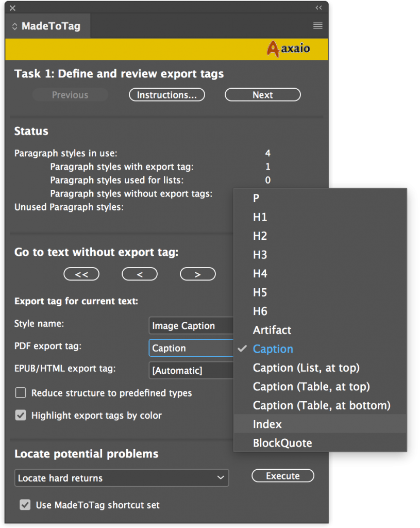Jump to first text without export tag
The width and height of the screenshot is (420, 528).
coord(81,274)
